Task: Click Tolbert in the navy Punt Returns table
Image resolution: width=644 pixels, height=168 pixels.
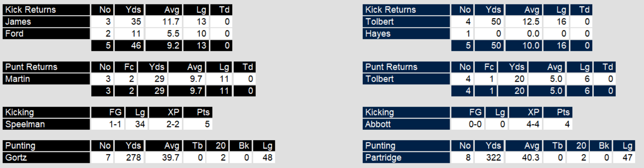Action: pyautogui.click(x=379, y=79)
